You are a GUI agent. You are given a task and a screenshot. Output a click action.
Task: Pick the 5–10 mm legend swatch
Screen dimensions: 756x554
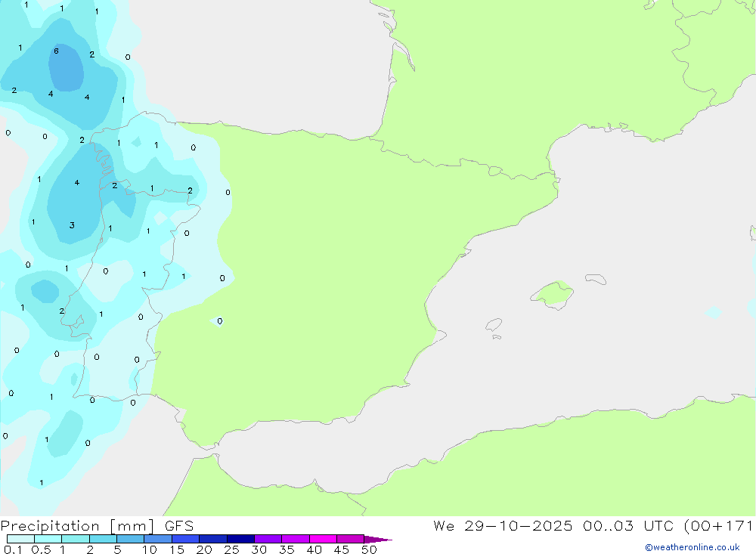pos(131,539)
